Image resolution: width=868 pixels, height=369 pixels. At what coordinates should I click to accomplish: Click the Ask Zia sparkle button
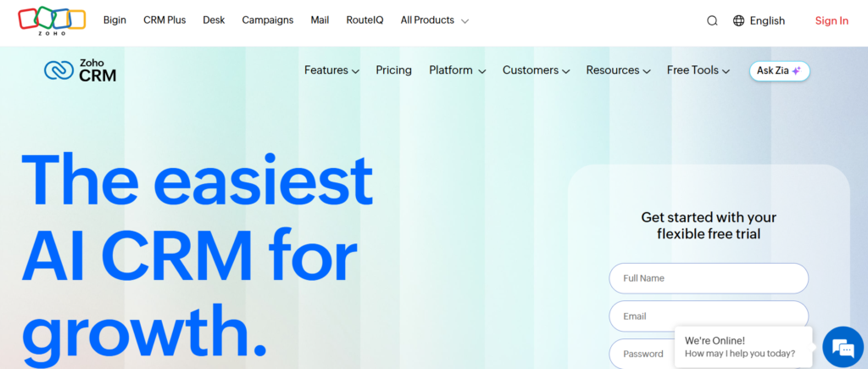[x=779, y=71]
